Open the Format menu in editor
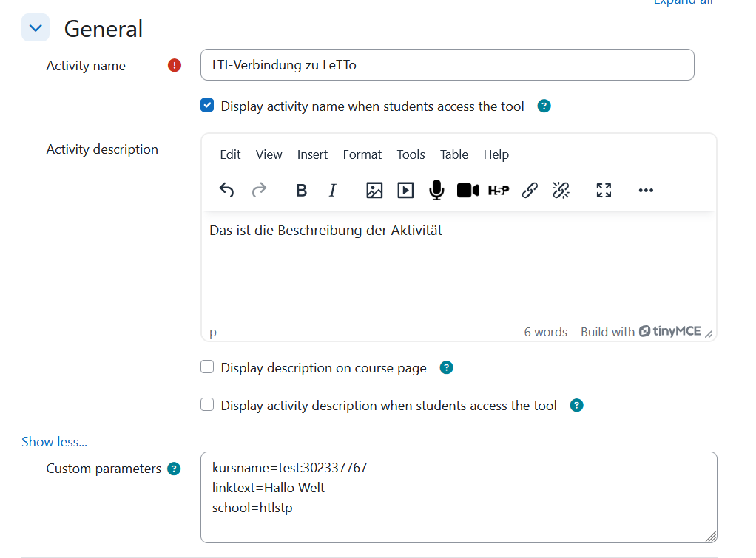Viewport: 756px width, 558px height. [362, 154]
